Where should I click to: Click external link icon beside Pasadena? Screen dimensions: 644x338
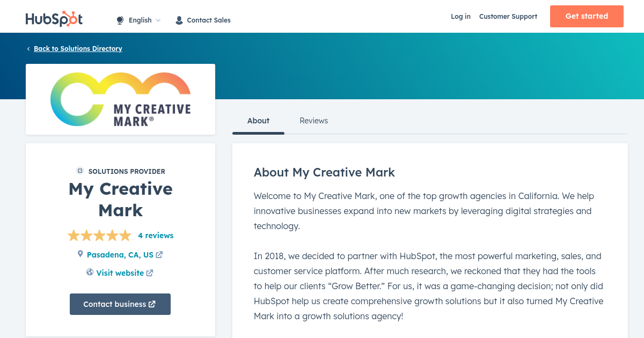[159, 255]
